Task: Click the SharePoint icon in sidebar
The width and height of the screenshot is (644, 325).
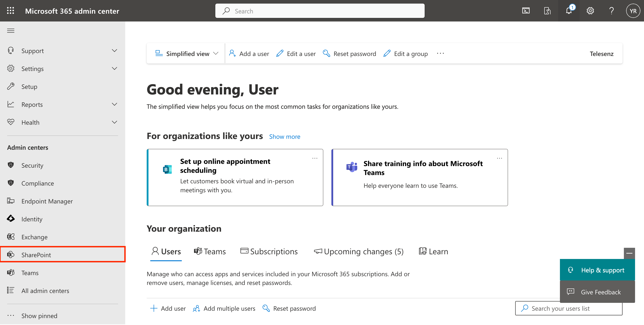Action: (x=11, y=255)
